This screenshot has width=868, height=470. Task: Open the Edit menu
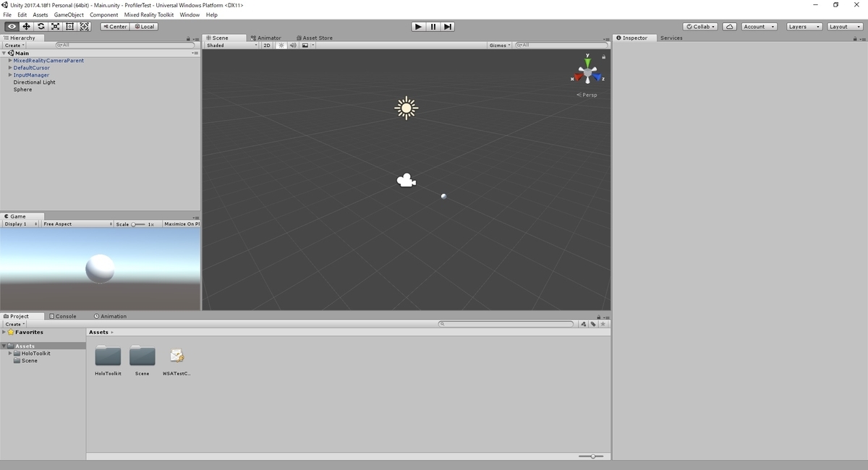pyautogui.click(x=22, y=14)
